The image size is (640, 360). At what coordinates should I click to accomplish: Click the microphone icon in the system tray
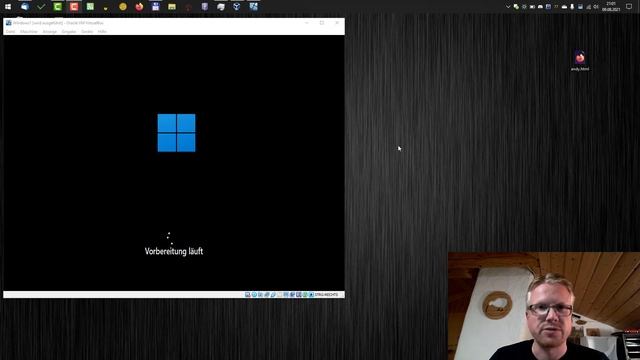coord(572,7)
